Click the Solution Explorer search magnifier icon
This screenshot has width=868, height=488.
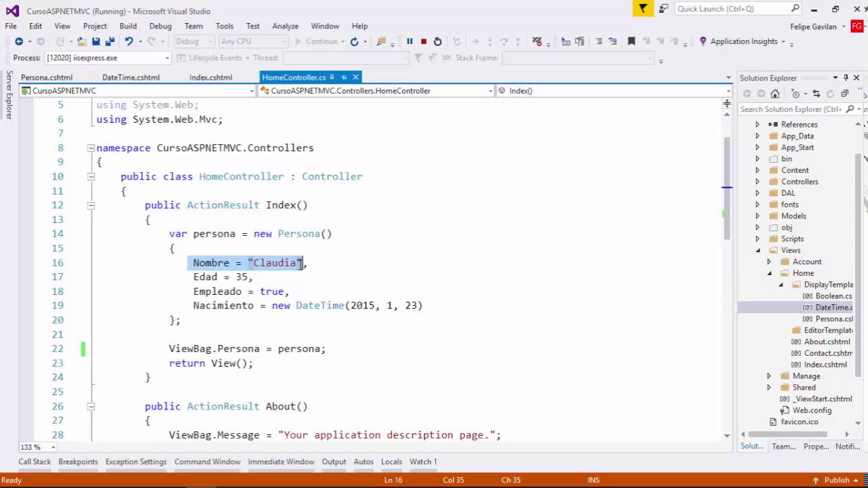tap(851, 109)
